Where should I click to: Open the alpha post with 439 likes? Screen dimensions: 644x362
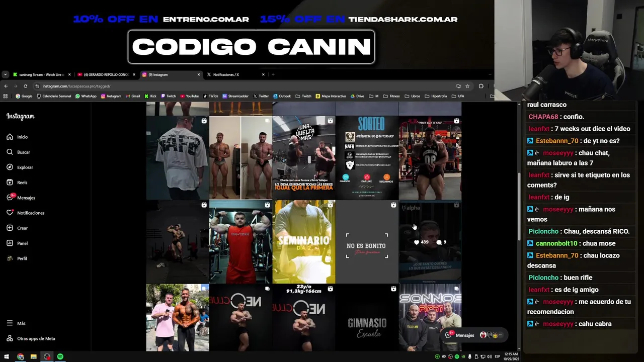click(430, 242)
